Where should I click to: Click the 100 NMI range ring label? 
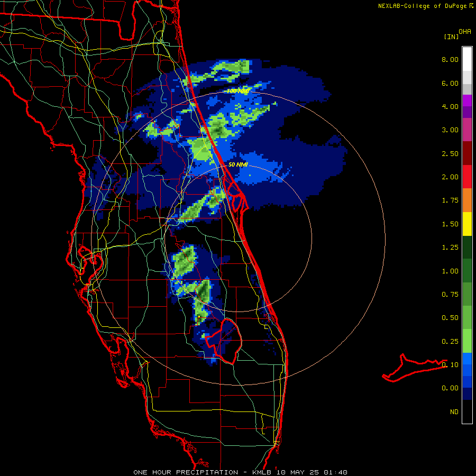pos(239,91)
